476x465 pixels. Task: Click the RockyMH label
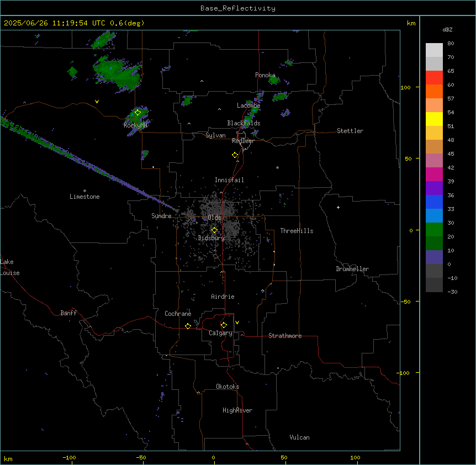(135, 125)
